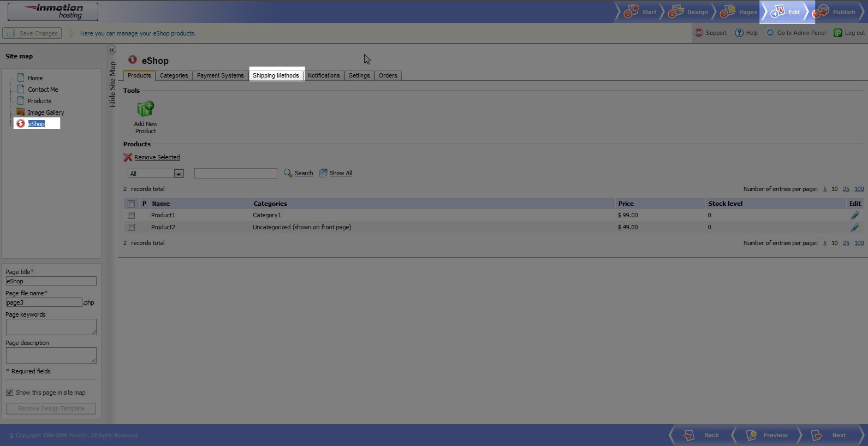Click the pencil edit icon for Product1
The image size is (868, 446).
pos(854,215)
